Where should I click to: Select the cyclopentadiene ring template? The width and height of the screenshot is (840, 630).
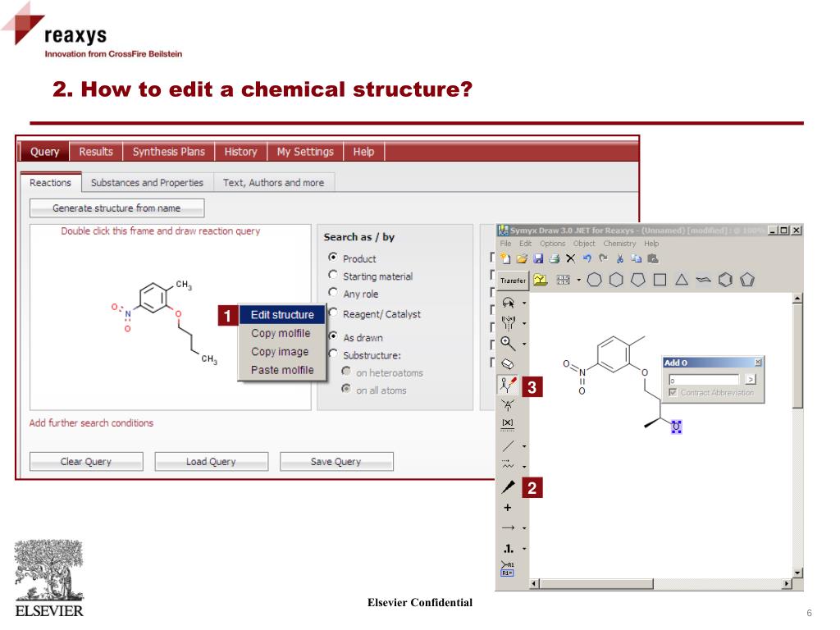click(747, 280)
